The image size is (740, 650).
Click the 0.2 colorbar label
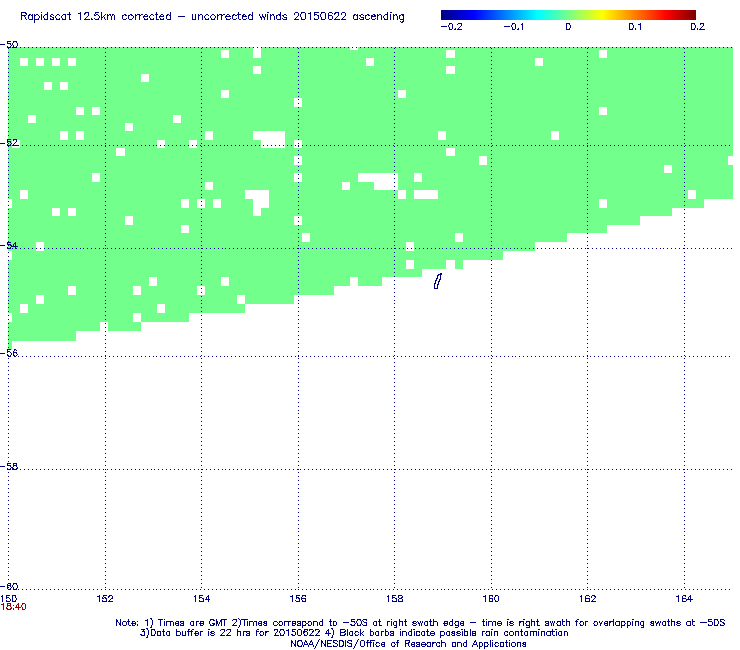tap(698, 27)
